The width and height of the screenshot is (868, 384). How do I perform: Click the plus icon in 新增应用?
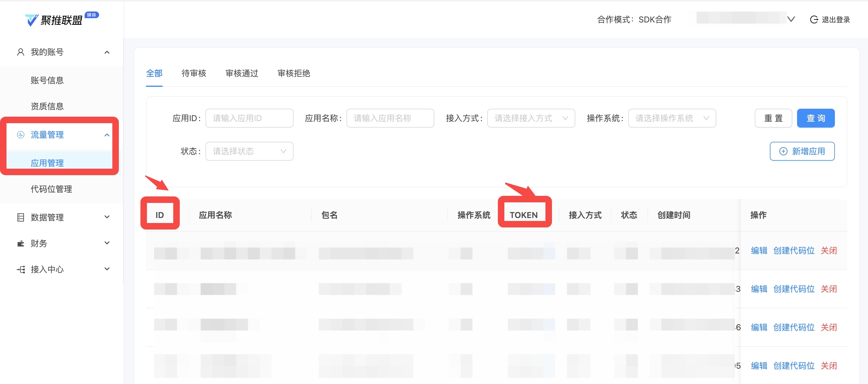pyautogui.click(x=783, y=152)
